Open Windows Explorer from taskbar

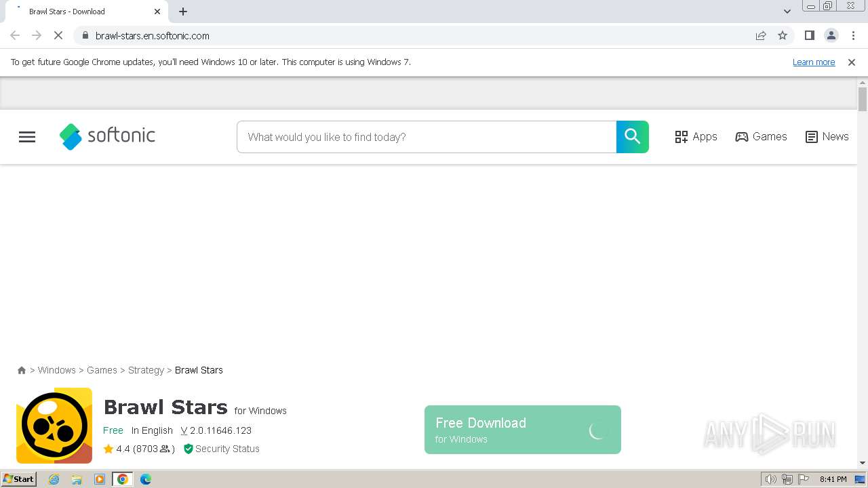77,479
